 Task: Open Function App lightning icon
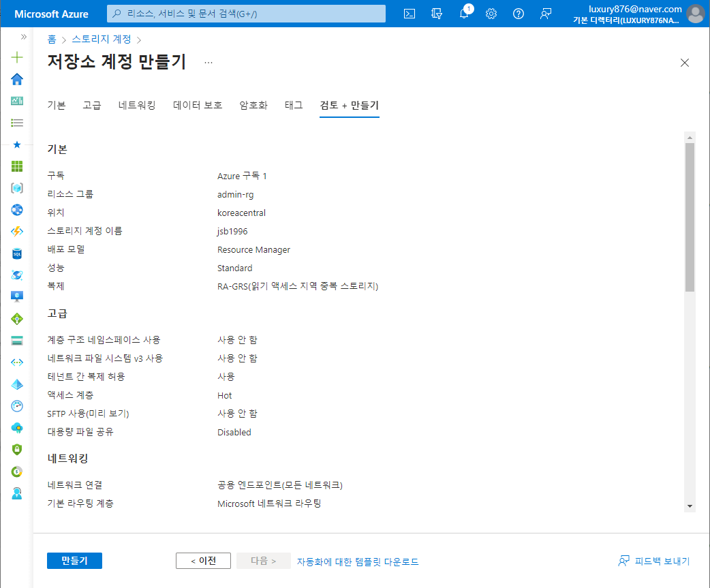click(17, 231)
